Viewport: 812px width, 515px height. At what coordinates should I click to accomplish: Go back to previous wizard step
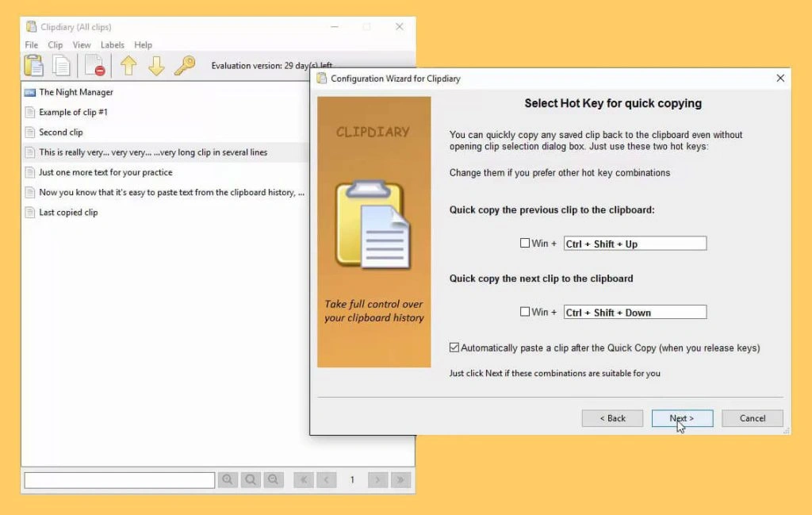[x=612, y=418]
